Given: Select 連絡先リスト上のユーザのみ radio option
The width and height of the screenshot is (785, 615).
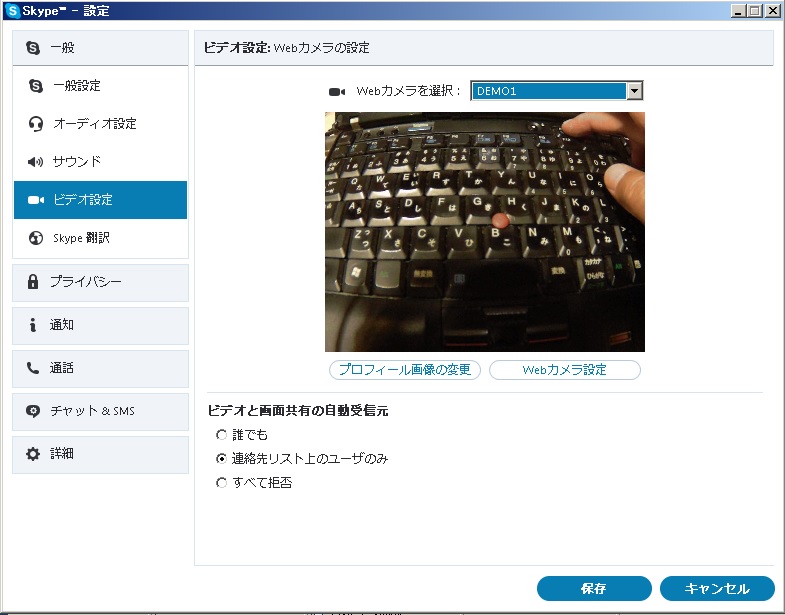Looking at the screenshot, I should click(x=221, y=458).
